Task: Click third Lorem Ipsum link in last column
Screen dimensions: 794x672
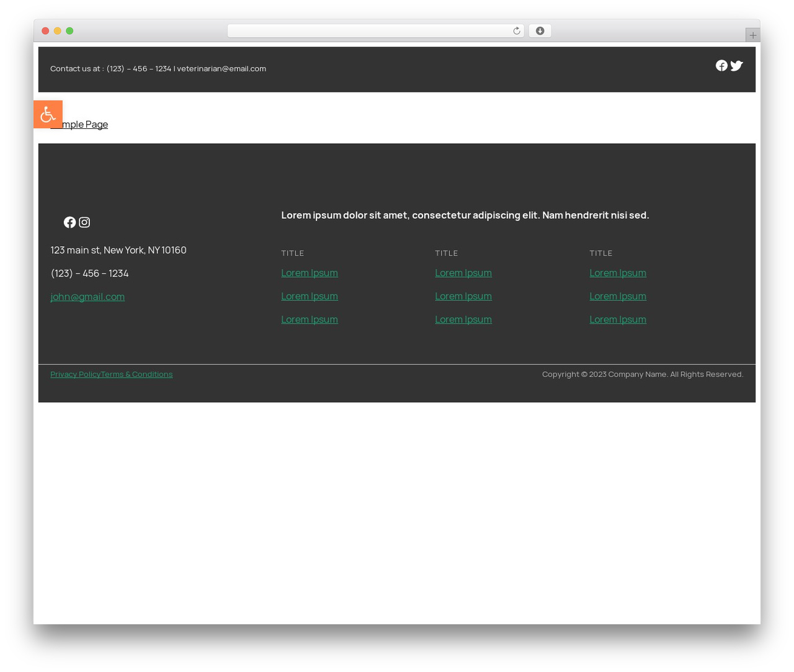Action: coord(618,320)
